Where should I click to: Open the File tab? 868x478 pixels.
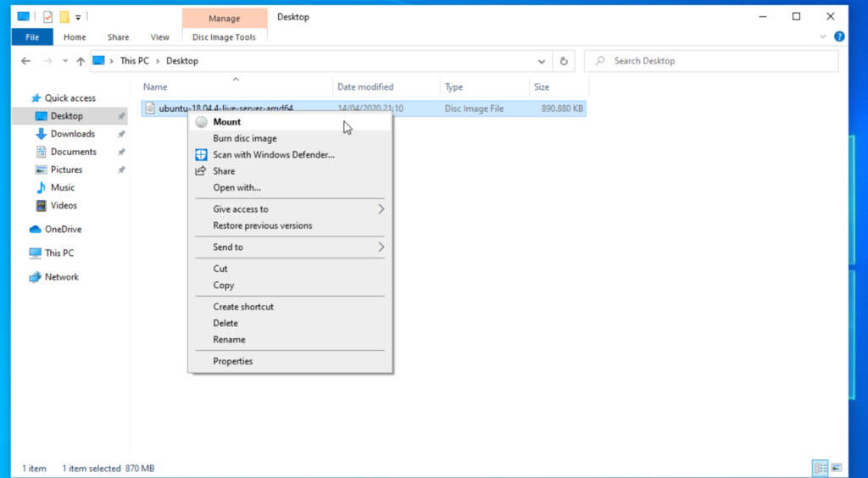(32, 37)
